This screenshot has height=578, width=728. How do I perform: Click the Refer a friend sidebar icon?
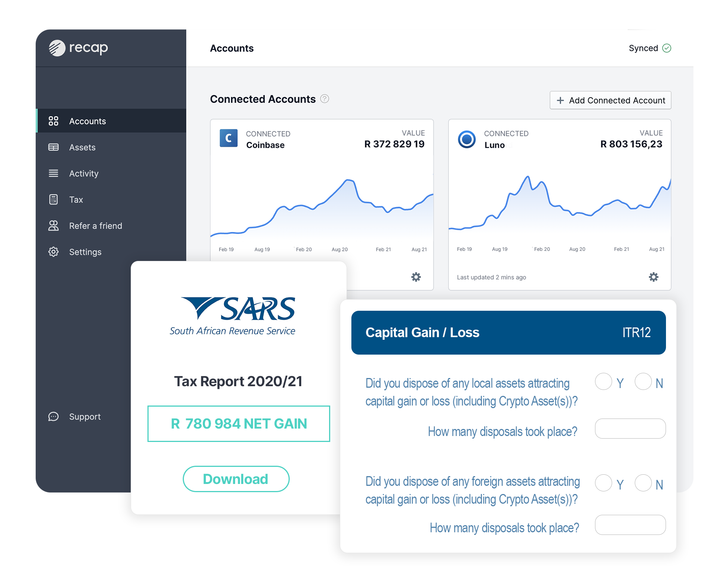point(53,225)
